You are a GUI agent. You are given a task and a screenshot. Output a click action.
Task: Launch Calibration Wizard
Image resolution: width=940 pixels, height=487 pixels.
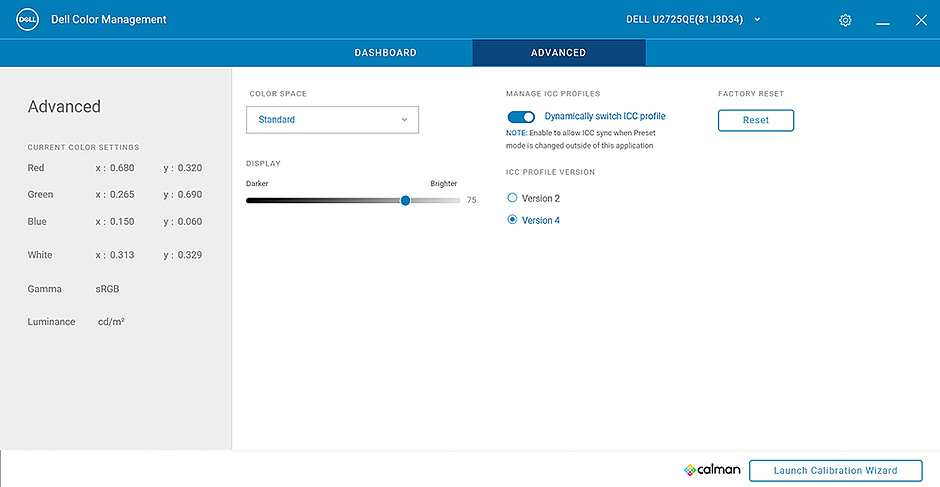[x=836, y=470]
